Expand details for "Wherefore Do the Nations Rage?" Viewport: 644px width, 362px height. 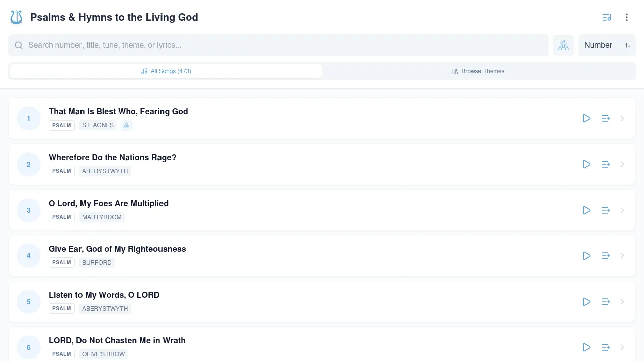(622, 164)
